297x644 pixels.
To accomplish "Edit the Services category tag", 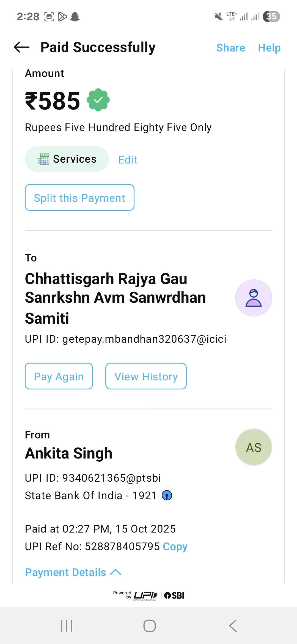I will (x=128, y=160).
